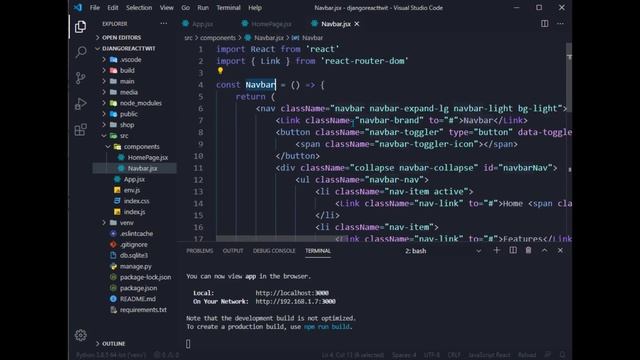Click the VS Code logo icon
The image size is (640, 360).
point(78,7)
